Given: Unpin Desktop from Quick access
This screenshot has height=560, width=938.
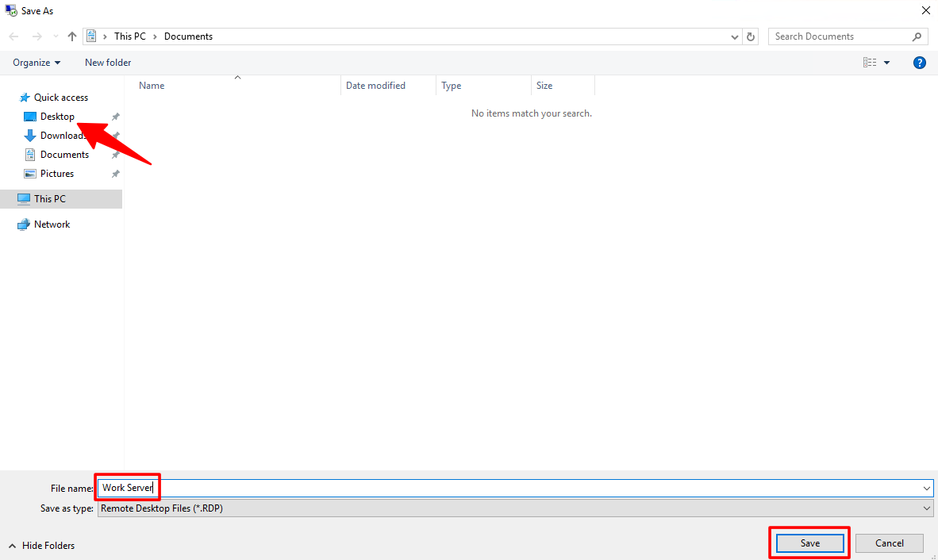Looking at the screenshot, I should 115,116.
